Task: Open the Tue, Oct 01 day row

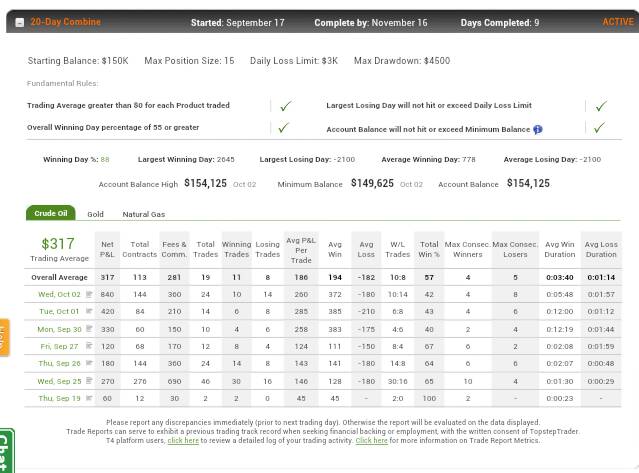Action: point(59,311)
